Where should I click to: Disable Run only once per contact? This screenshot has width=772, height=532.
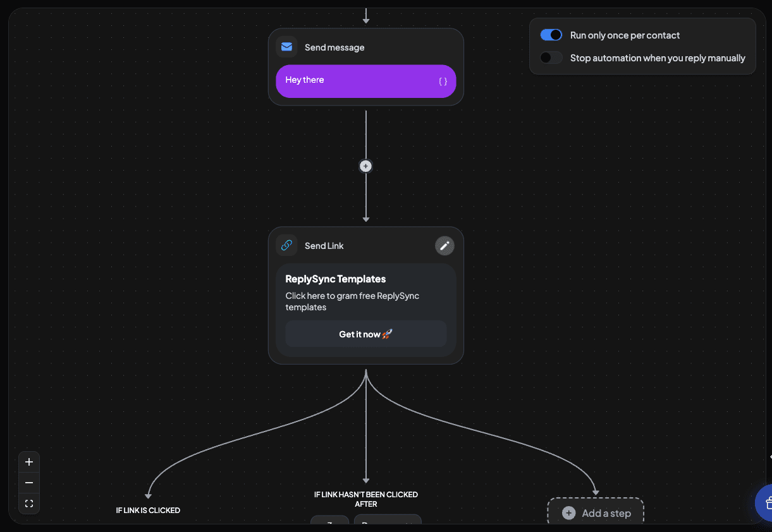551,35
